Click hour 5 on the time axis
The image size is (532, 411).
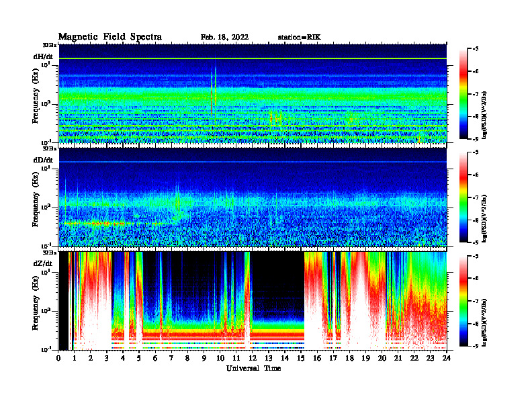(139, 358)
